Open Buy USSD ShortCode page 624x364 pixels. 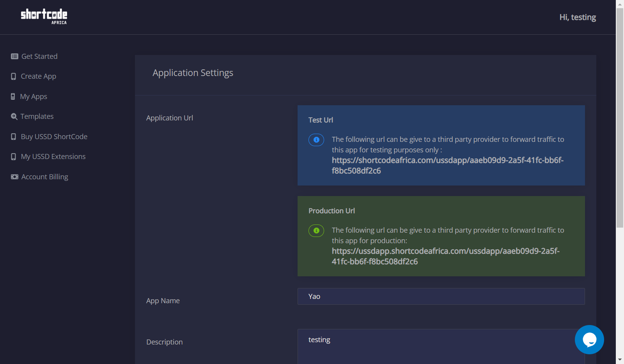tap(54, 137)
